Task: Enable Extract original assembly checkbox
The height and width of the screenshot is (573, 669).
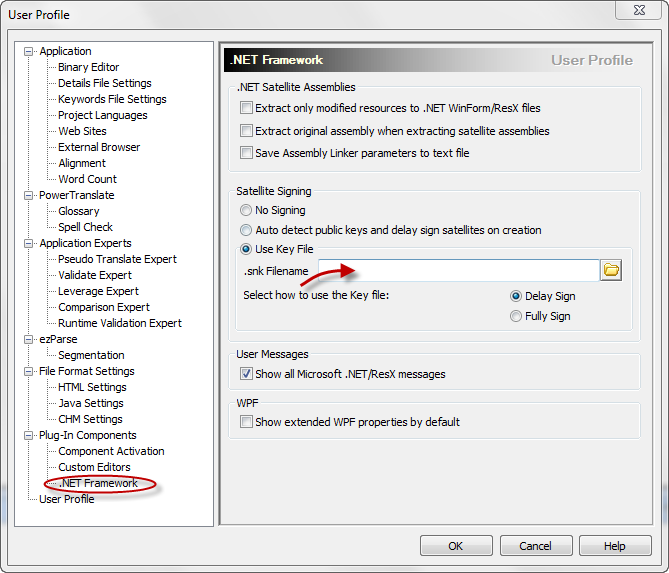Action: pyautogui.click(x=246, y=130)
